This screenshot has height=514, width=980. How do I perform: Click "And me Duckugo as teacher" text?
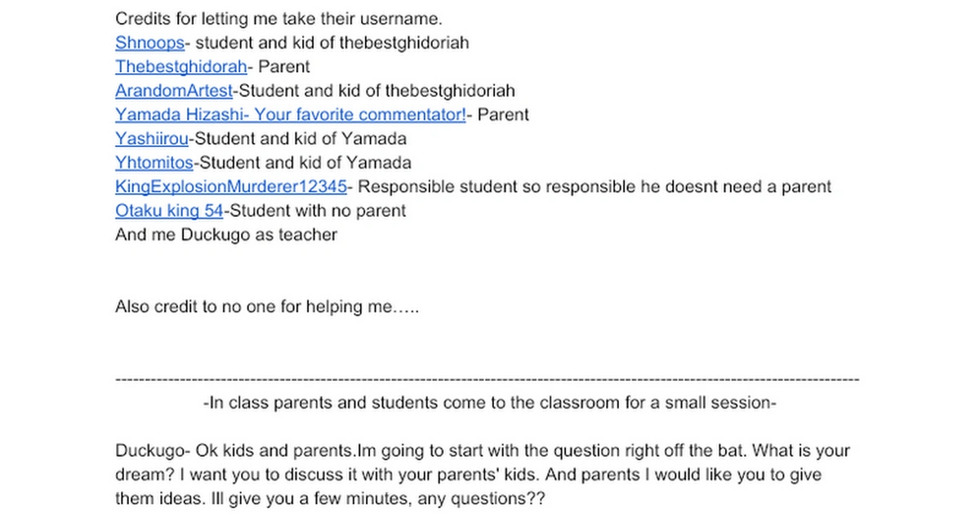click(226, 235)
